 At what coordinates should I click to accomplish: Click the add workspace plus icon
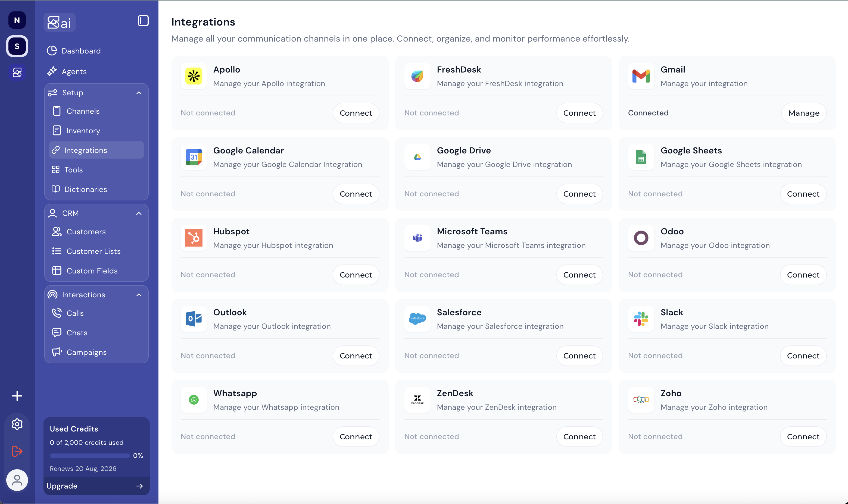click(x=17, y=396)
